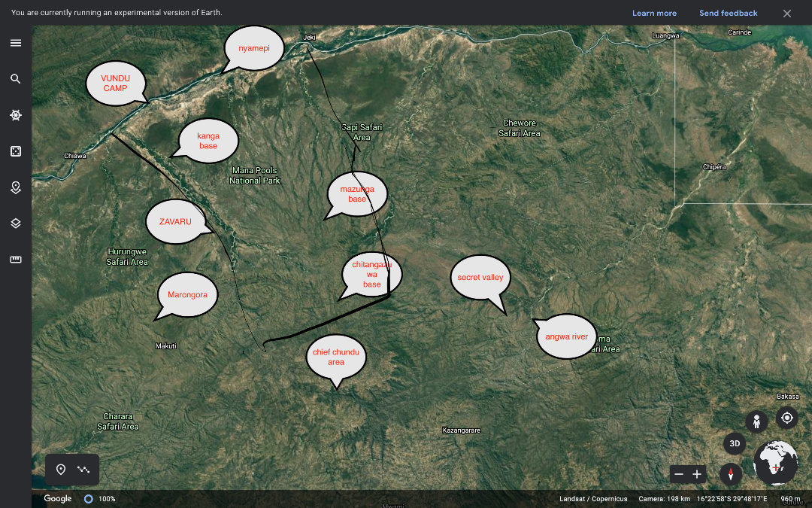The width and height of the screenshot is (812, 508).
Task: Click the 960 m elevation readout
Action: click(790, 499)
